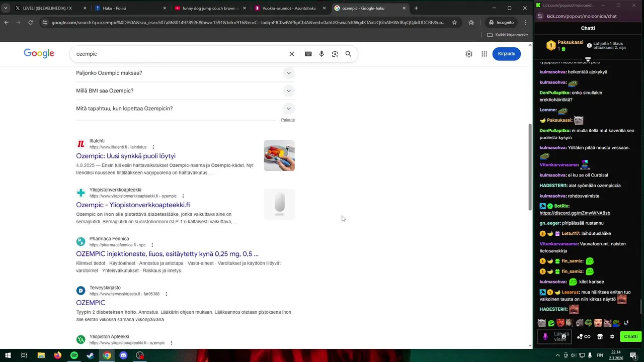Click the Kirjaudu sign-in button
Image resolution: width=644 pixels, height=362 pixels.
pos(506,54)
